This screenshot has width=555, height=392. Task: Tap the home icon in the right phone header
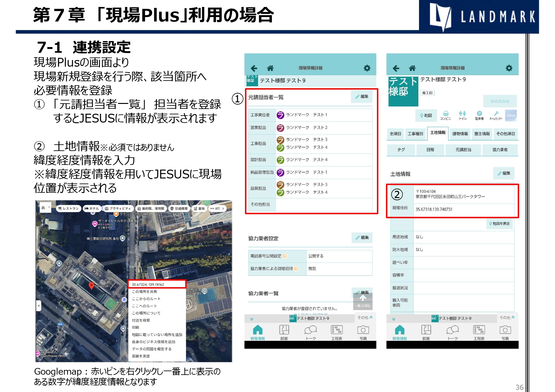[412, 68]
